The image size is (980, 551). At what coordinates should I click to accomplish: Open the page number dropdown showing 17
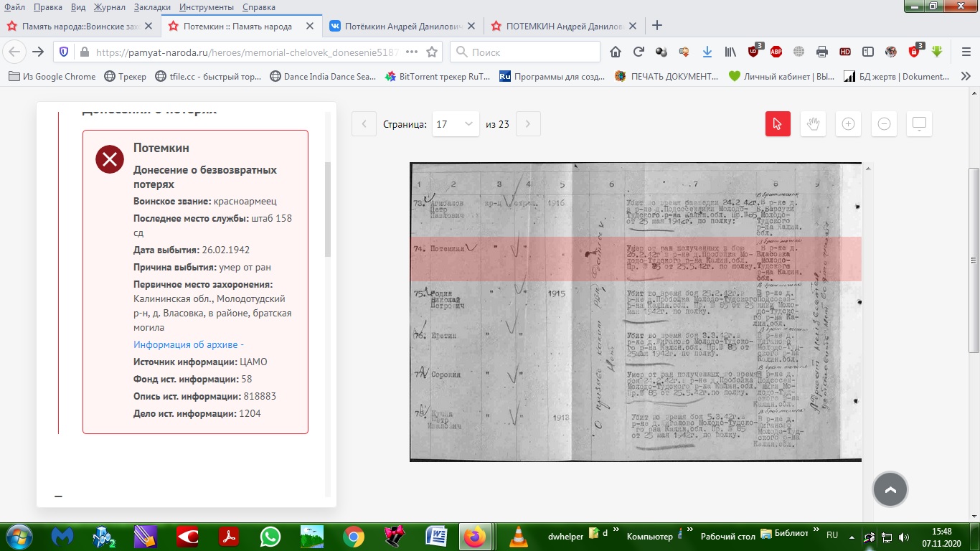click(456, 124)
